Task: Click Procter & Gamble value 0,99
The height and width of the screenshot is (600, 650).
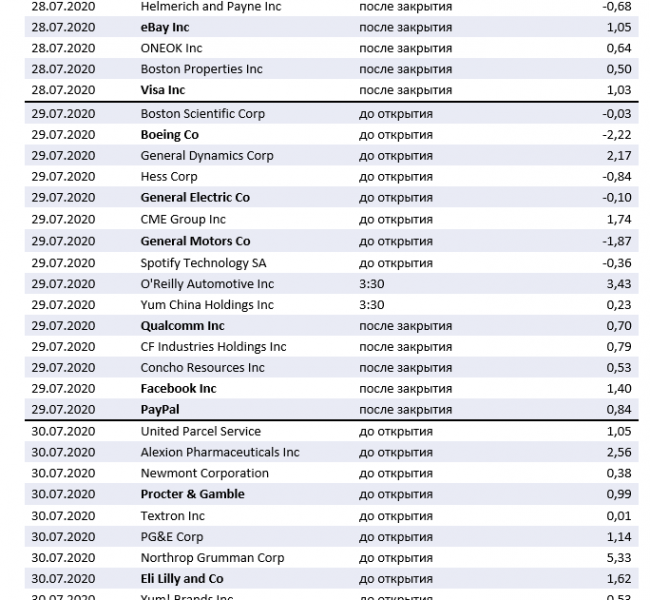Action: point(619,494)
